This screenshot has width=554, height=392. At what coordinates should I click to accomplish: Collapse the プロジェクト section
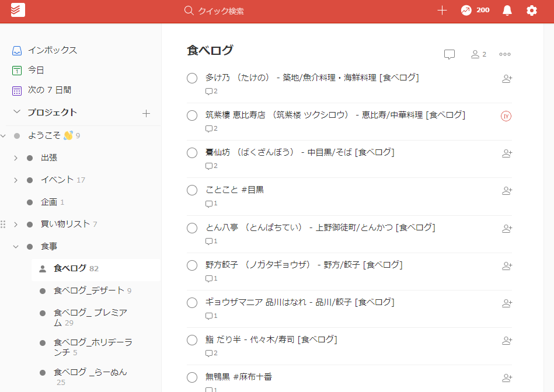click(16, 112)
